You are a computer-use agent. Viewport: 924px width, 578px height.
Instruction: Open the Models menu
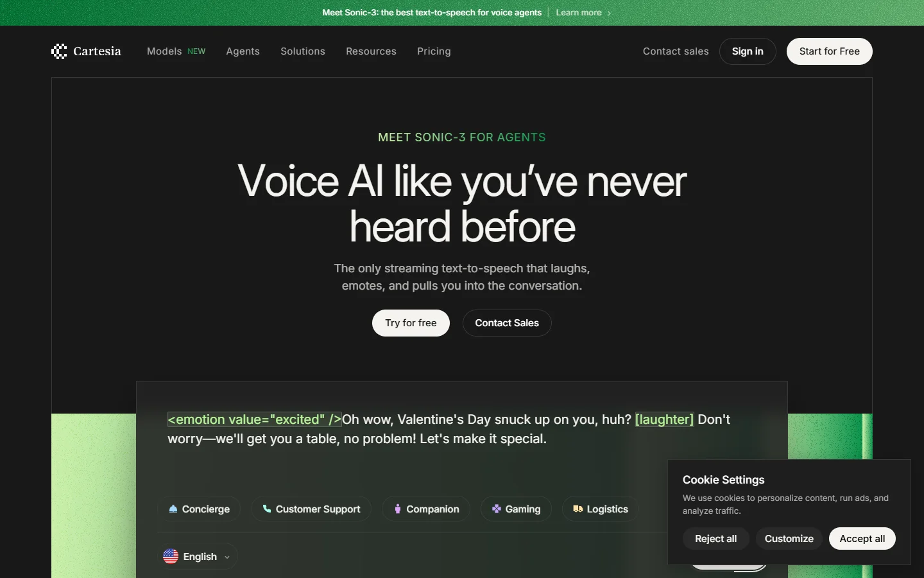click(x=176, y=51)
